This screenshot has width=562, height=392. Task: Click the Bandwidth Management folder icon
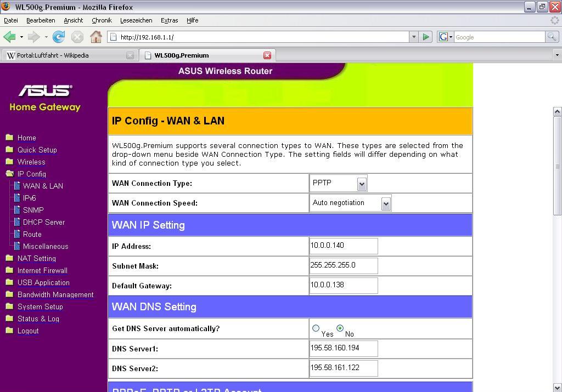coord(10,294)
